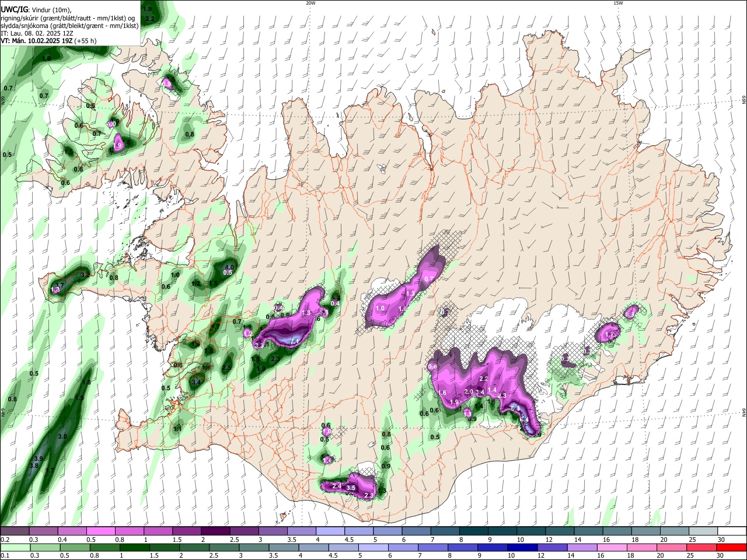747x560 pixels.
Task: Click the 20W longitude label
Action: [x=310, y=3]
